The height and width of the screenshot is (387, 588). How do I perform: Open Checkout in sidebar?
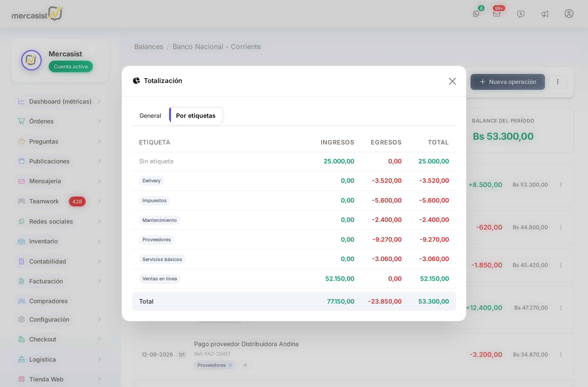[x=60, y=339]
